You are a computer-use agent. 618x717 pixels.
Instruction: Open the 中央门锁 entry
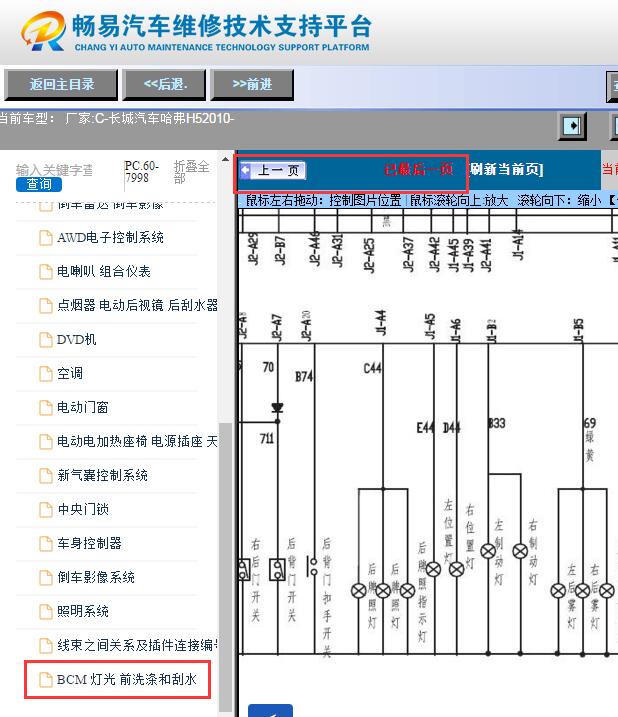click(83, 509)
